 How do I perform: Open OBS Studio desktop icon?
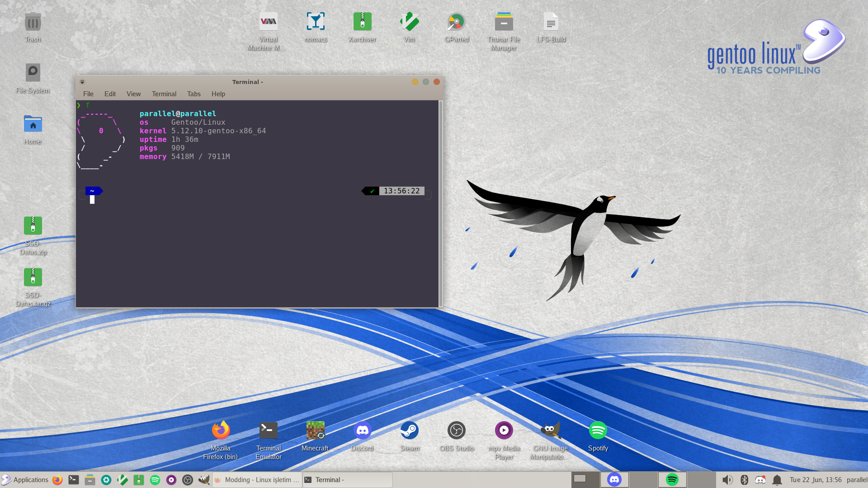457,431
